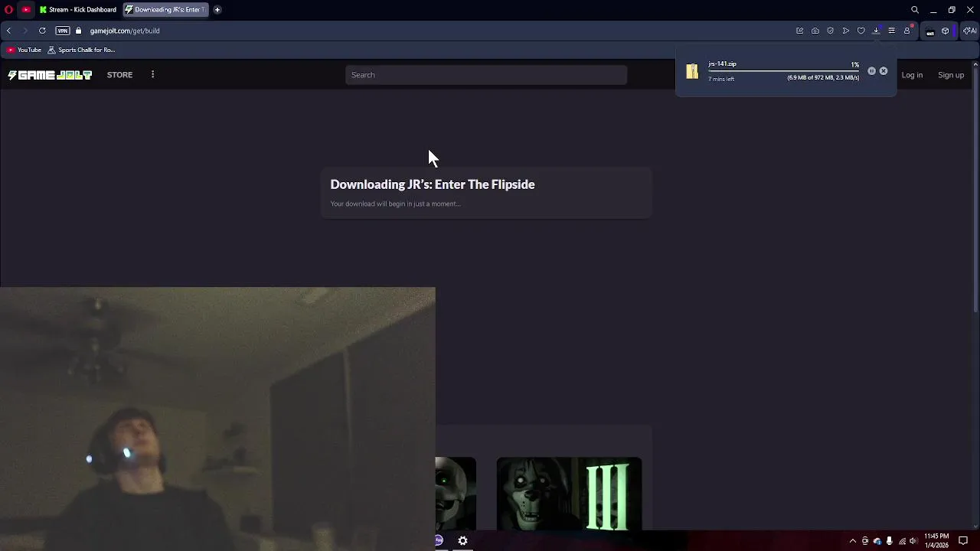The width and height of the screenshot is (980, 551).
Task: Focus the Game Jolt Search box
Action: click(x=486, y=75)
